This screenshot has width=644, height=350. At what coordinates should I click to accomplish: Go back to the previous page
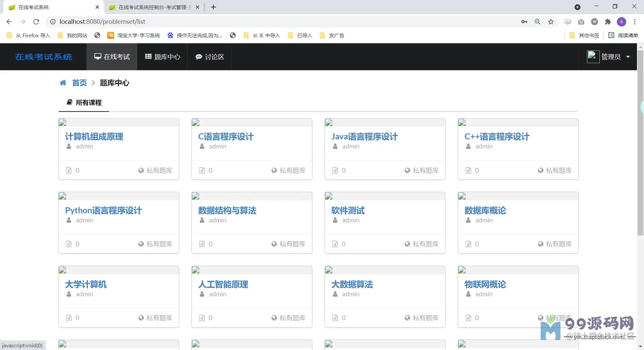[x=9, y=21]
